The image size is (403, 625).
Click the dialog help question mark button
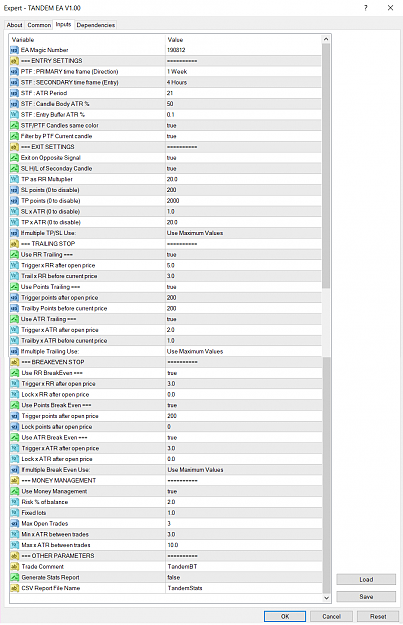[366, 8]
